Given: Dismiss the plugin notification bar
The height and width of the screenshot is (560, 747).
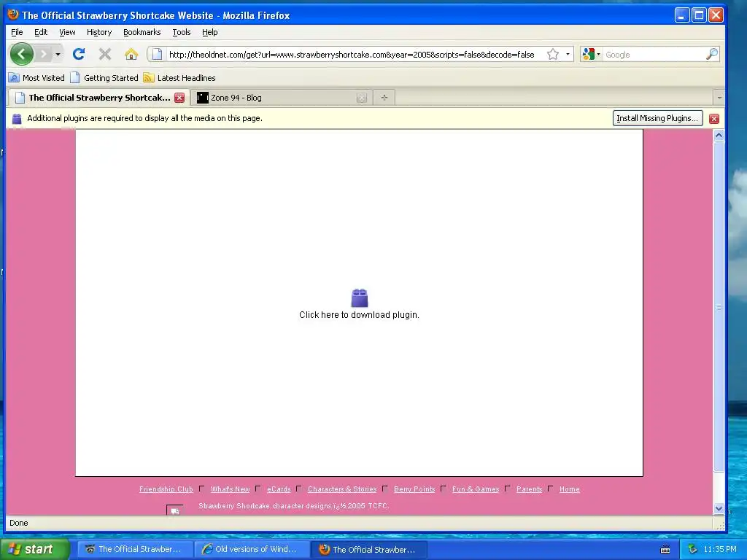Looking at the screenshot, I should [x=713, y=119].
